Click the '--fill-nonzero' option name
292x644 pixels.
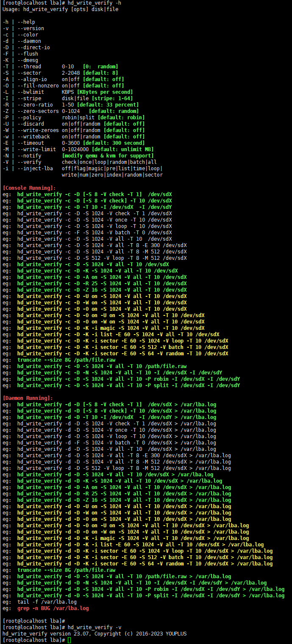[38, 86]
